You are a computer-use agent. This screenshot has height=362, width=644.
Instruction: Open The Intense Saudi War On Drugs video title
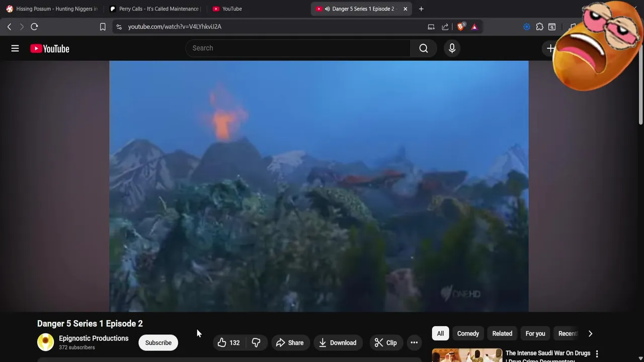click(x=548, y=356)
